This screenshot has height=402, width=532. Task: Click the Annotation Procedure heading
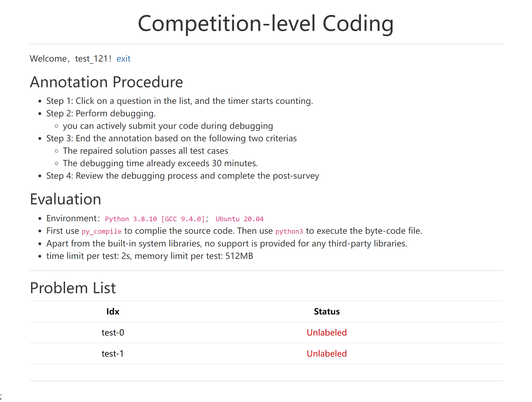coord(107,82)
